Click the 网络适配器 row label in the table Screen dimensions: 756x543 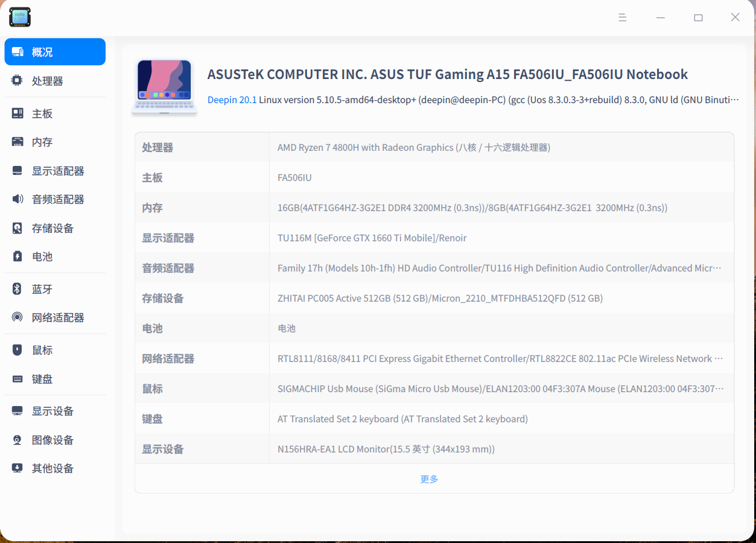(x=168, y=358)
